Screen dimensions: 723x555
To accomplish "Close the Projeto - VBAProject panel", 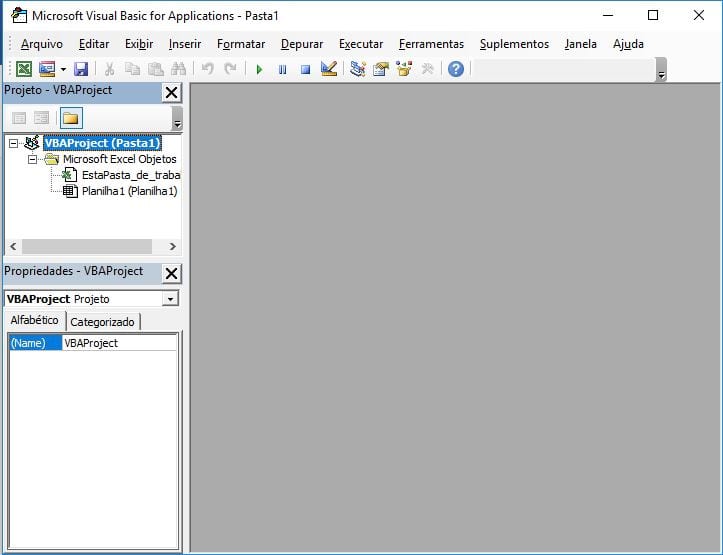I will point(172,93).
